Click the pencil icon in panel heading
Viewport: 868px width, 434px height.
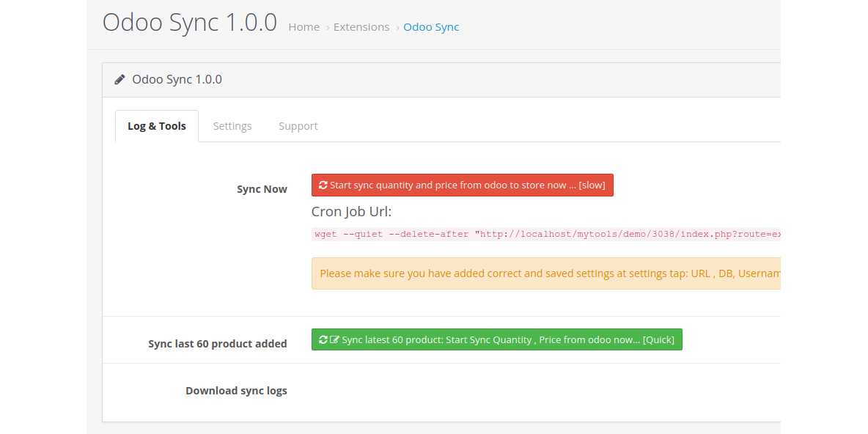click(x=119, y=79)
